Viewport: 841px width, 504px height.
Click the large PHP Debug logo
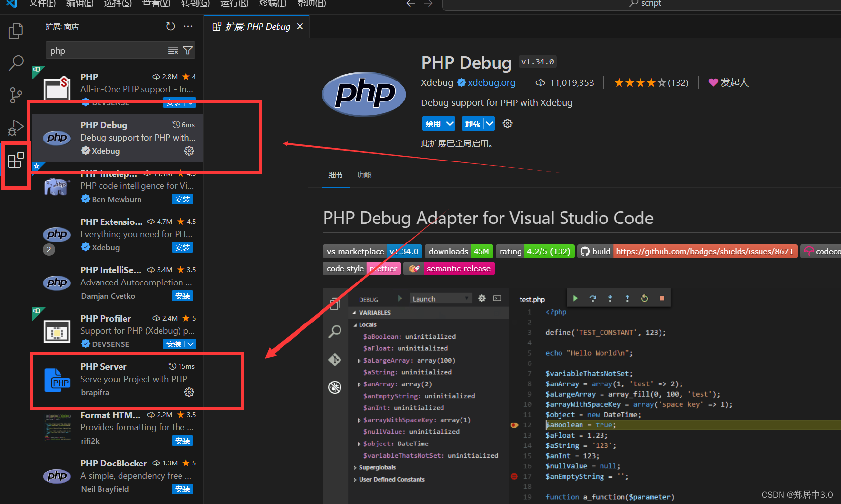(x=364, y=94)
